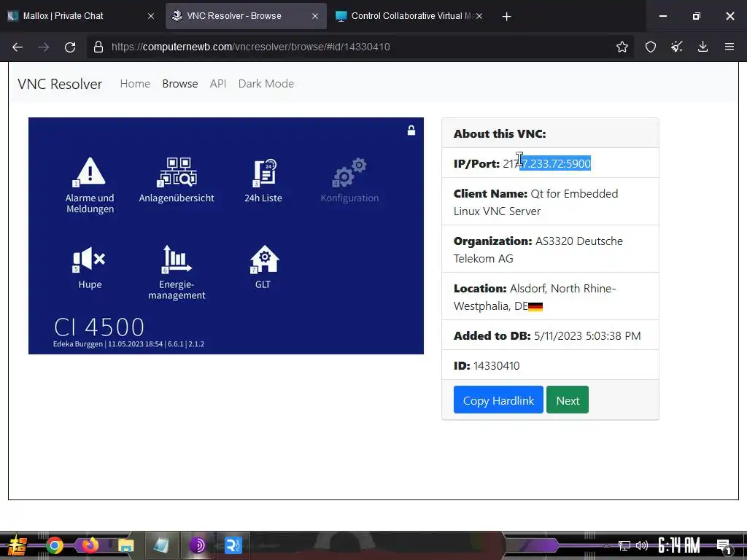Click the Hupe muted speaker icon
747x560 pixels.
pyautogui.click(x=89, y=260)
